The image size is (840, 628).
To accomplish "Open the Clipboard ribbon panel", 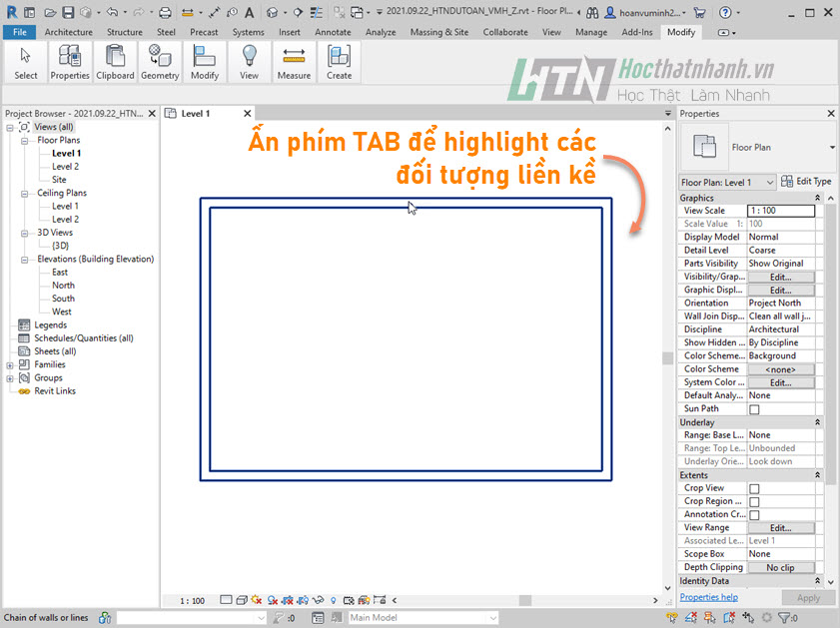I will point(115,63).
